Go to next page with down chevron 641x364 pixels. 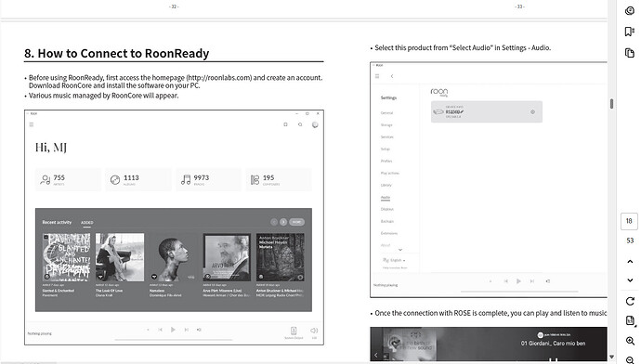pos(630,280)
